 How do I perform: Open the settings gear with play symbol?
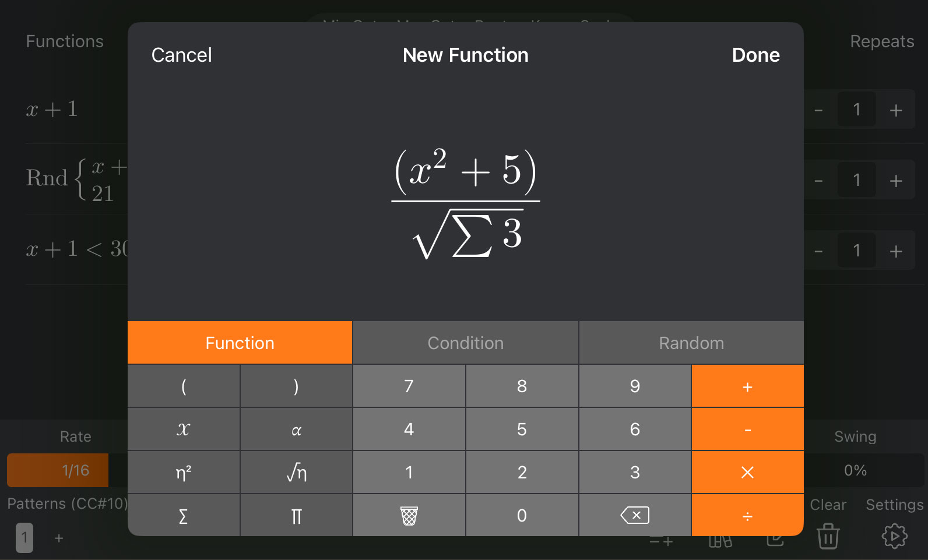tap(894, 536)
